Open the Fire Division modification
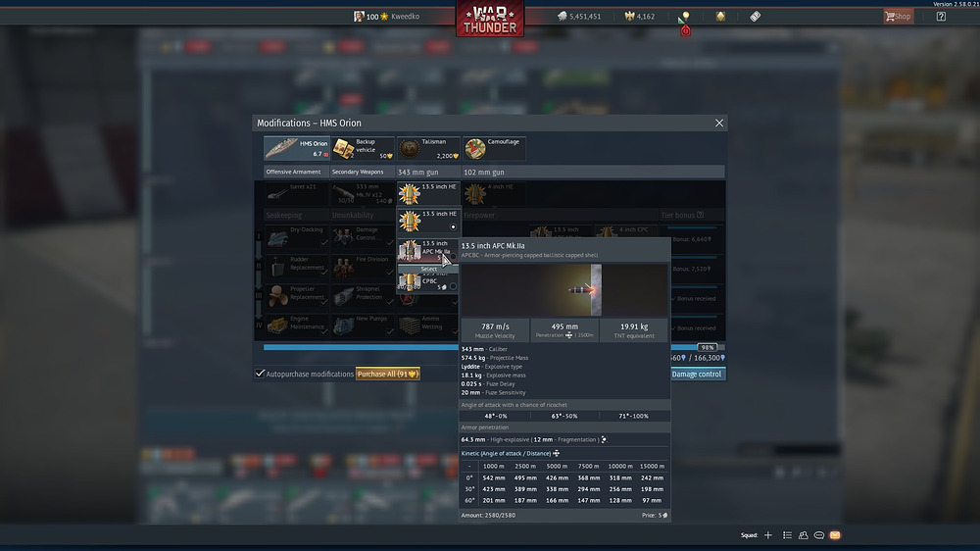This screenshot has width=980, height=551. 363,267
